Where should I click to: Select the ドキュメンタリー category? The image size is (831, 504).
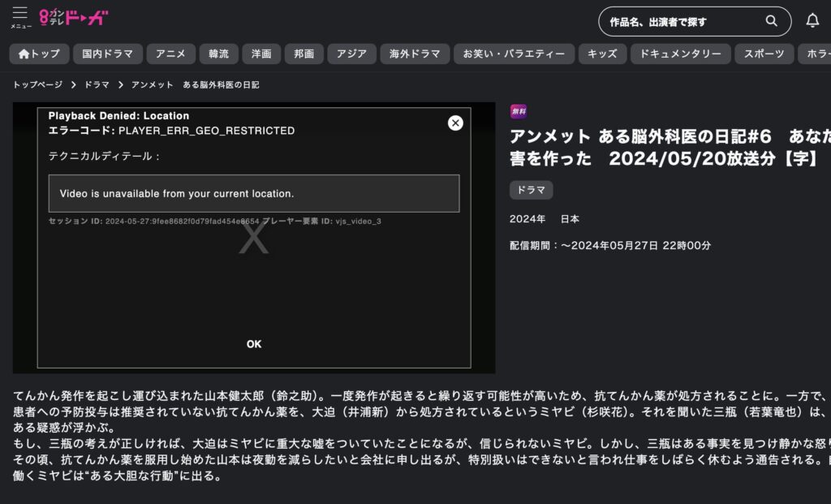tap(681, 54)
